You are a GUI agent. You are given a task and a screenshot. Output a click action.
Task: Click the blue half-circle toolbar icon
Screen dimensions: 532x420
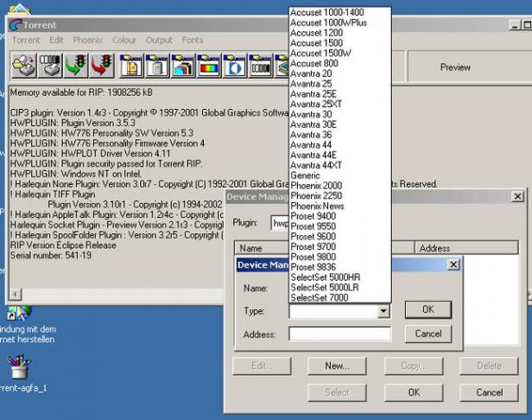(234, 66)
